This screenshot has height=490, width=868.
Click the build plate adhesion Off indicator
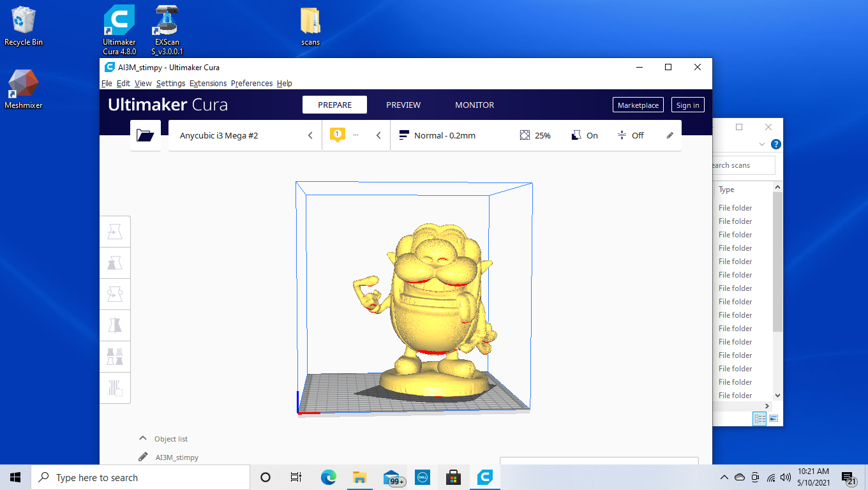point(631,135)
